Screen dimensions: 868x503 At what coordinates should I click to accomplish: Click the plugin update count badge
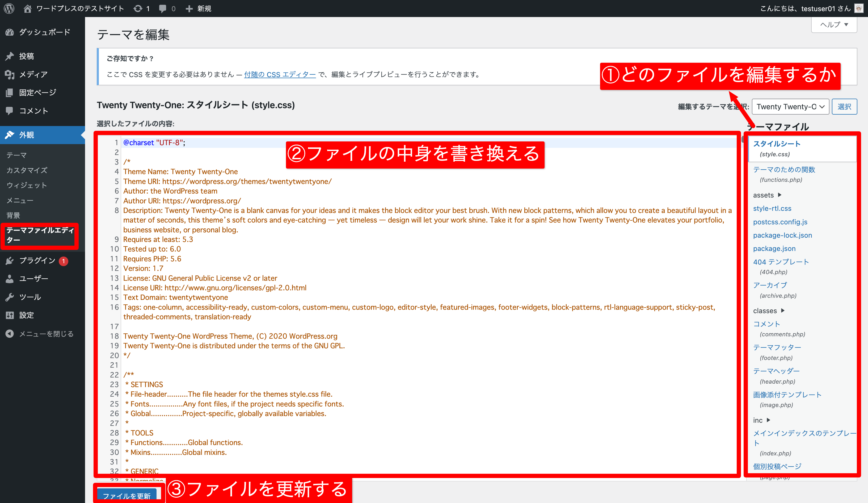[x=63, y=261]
